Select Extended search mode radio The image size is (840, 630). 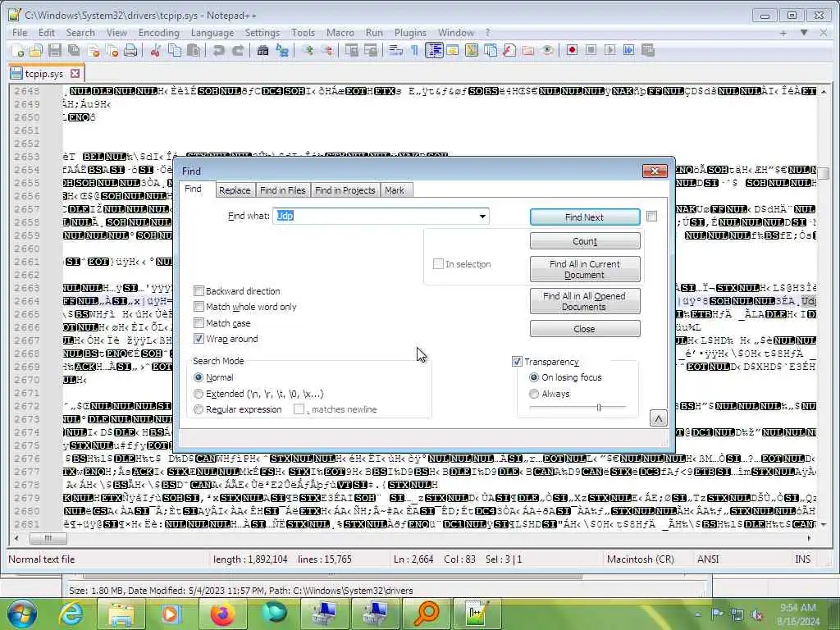(x=199, y=394)
